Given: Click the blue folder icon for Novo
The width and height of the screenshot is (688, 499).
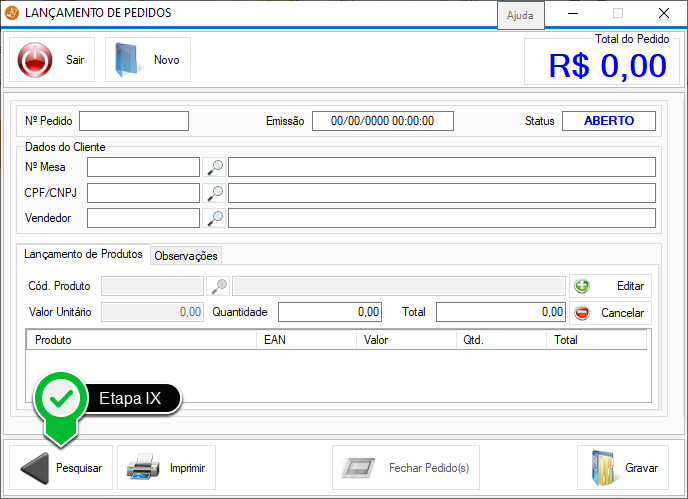Looking at the screenshot, I should pyautogui.click(x=127, y=60).
